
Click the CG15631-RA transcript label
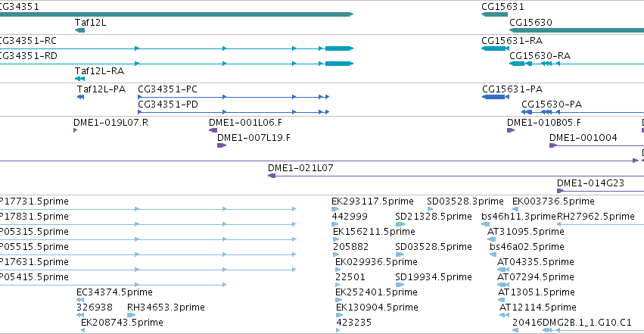point(512,41)
